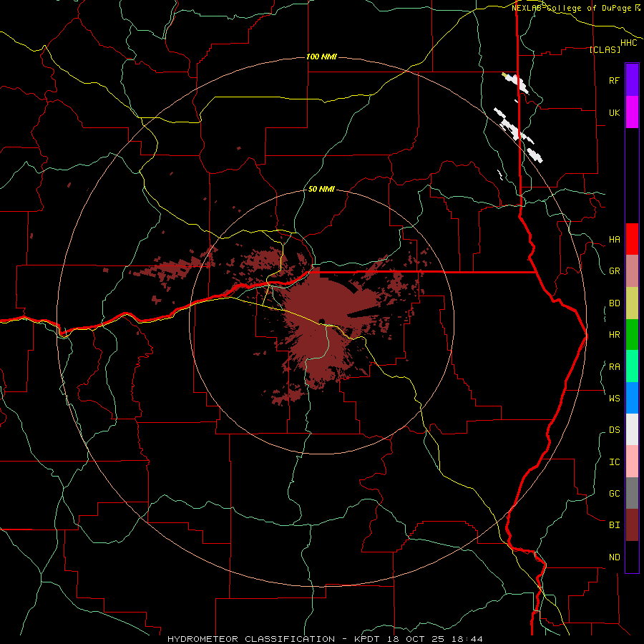Click the IC pink legend swatch

(x=632, y=462)
